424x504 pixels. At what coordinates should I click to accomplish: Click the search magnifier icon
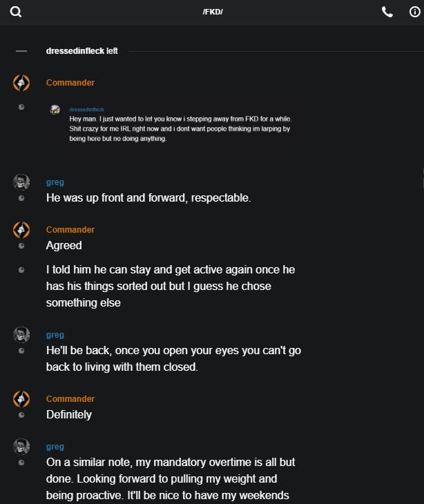pos(16,12)
